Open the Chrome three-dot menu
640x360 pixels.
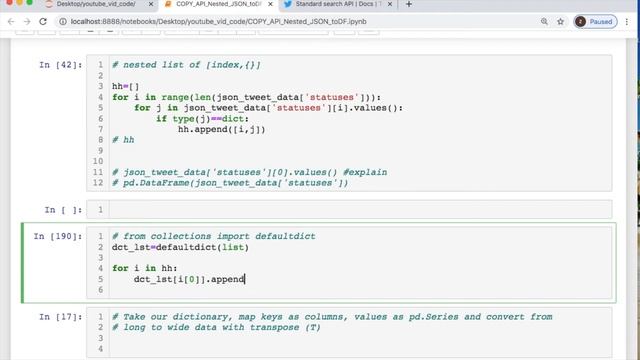click(627, 22)
